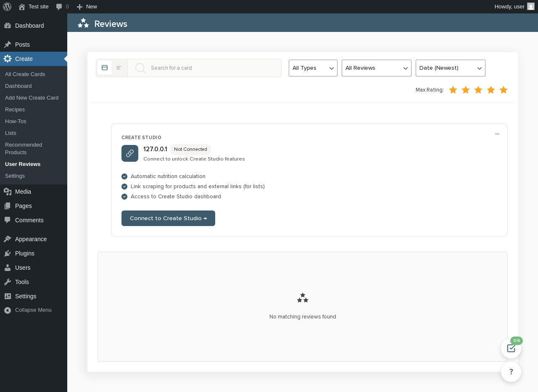This screenshot has width=538, height=392.
Task: Expand the All Reviews filter dropdown
Action: coord(377,68)
